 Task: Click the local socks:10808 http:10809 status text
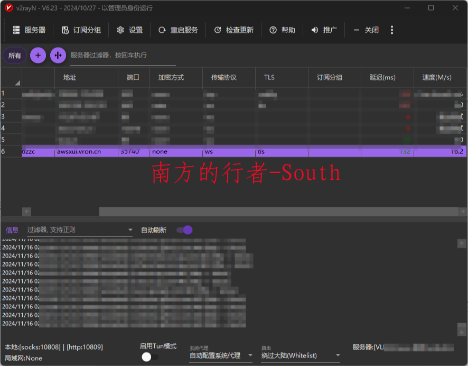pos(54,347)
